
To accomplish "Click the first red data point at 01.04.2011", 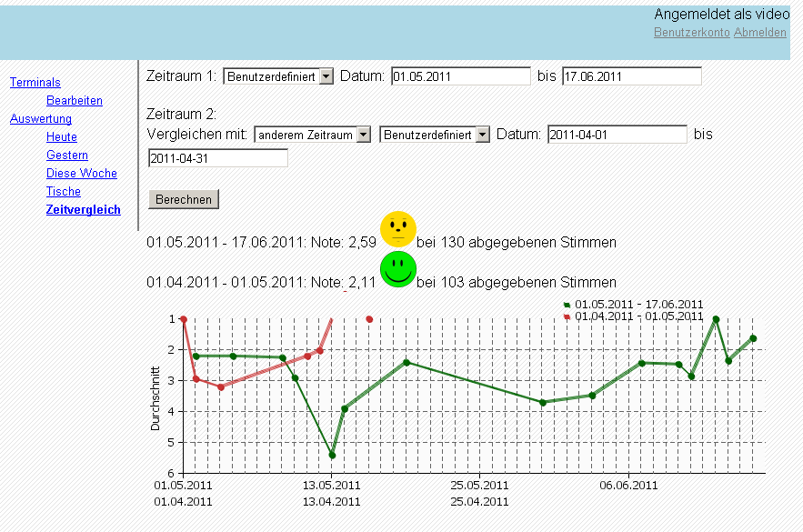I will tap(184, 319).
